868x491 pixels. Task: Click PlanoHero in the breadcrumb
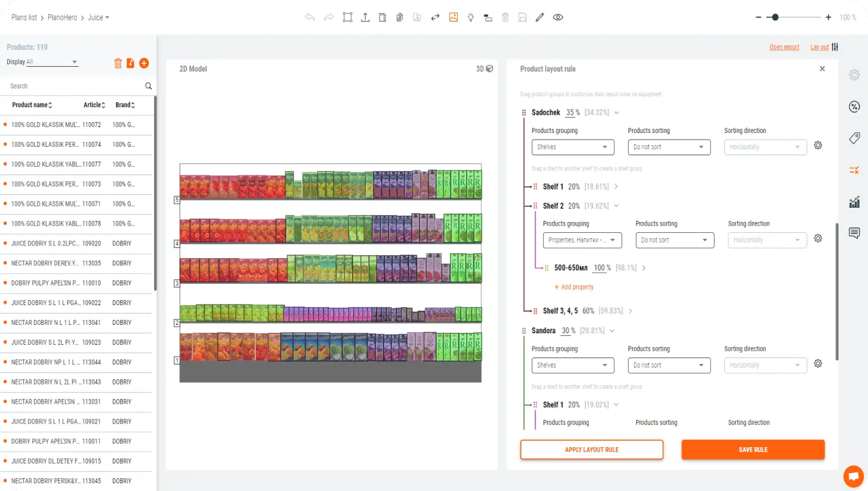(63, 17)
